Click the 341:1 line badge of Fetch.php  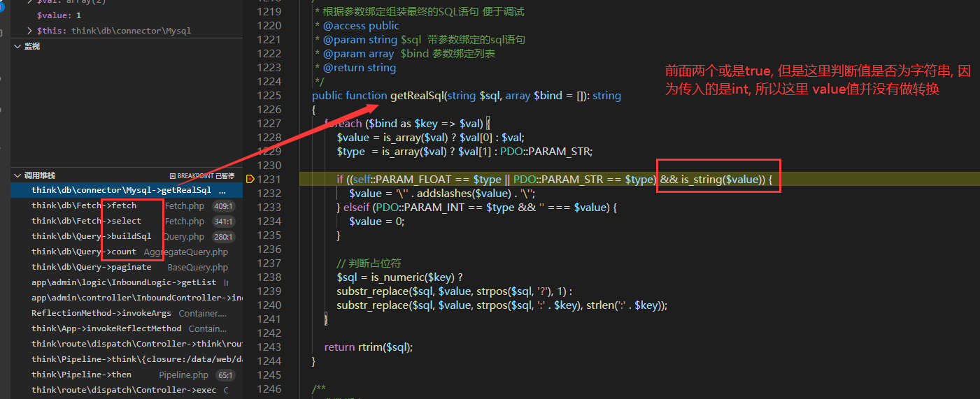click(x=223, y=222)
